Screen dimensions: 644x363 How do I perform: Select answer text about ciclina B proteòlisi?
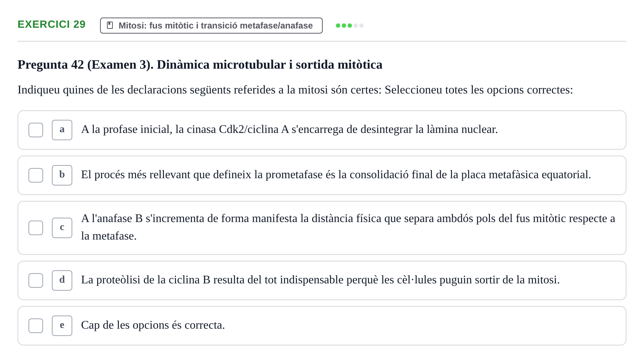[320, 280]
